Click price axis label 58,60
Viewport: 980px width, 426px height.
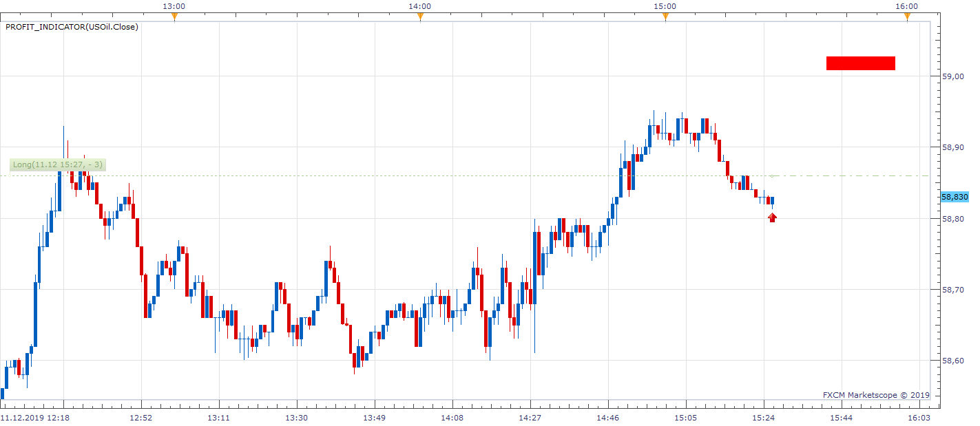[953, 361]
